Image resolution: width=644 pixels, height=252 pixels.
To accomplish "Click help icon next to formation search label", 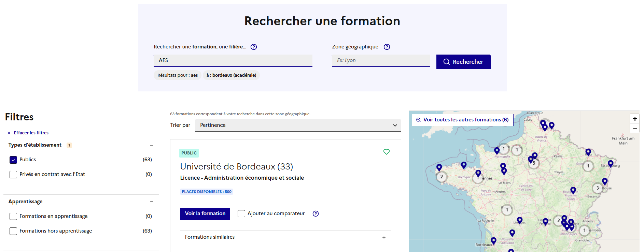I will pyautogui.click(x=254, y=47).
